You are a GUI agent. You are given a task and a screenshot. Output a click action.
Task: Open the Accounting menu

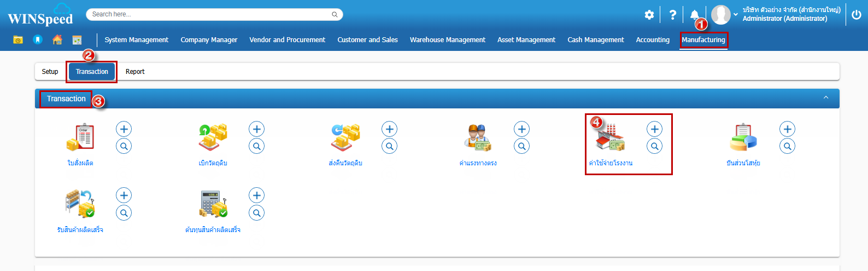[653, 40]
